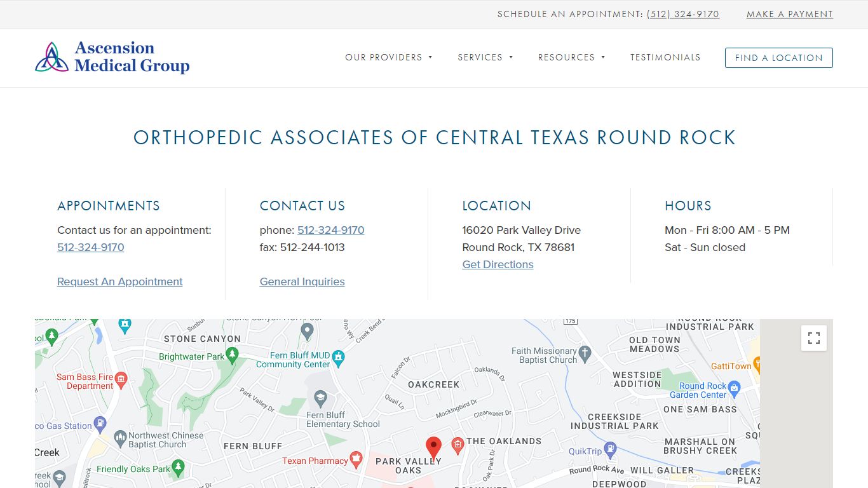868x488 pixels.
Task: Click the page title Orthopedic Associates heading
Action: pyautogui.click(x=434, y=137)
